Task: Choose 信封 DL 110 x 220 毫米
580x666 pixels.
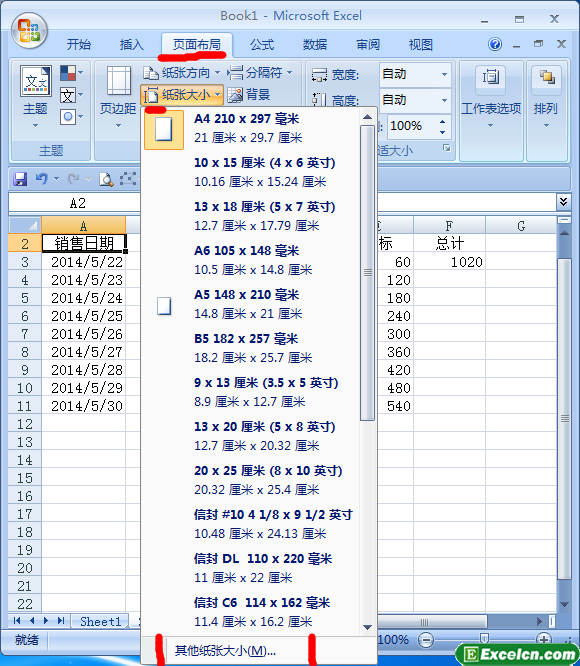Action: click(x=251, y=568)
